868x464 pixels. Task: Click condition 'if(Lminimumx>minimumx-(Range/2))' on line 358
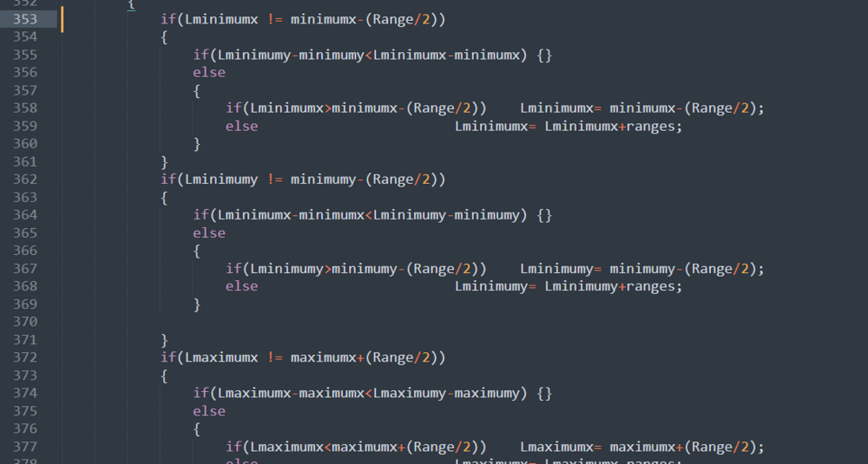[x=356, y=108]
